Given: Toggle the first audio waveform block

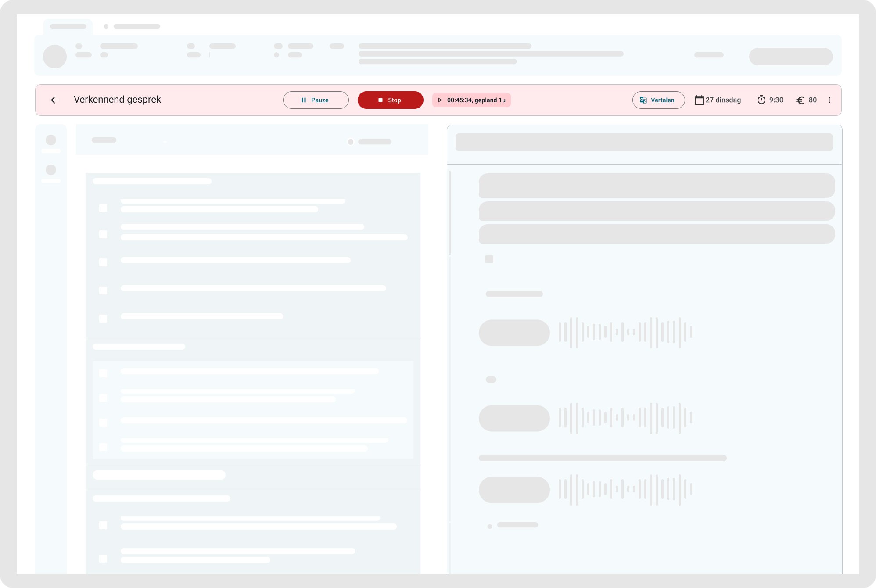Looking at the screenshot, I should point(514,333).
